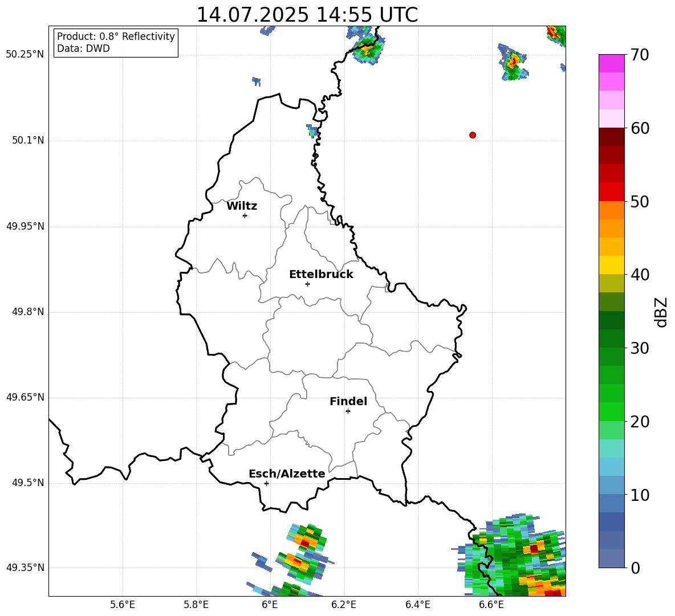Screen dimensions: 675x616
Task: Click the colorbar label '20'
Action: coord(640,422)
